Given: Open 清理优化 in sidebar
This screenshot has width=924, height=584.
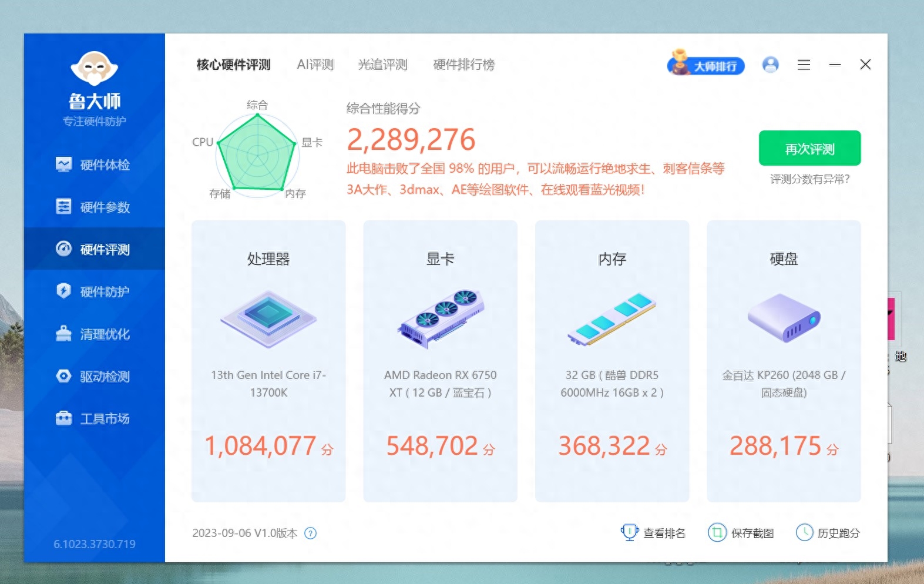Looking at the screenshot, I should click(x=94, y=334).
